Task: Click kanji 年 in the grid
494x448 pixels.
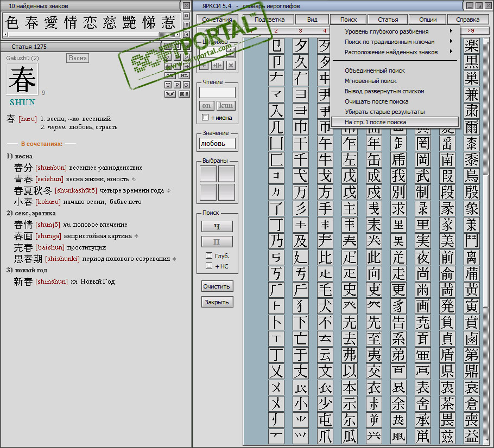Action: (373, 143)
